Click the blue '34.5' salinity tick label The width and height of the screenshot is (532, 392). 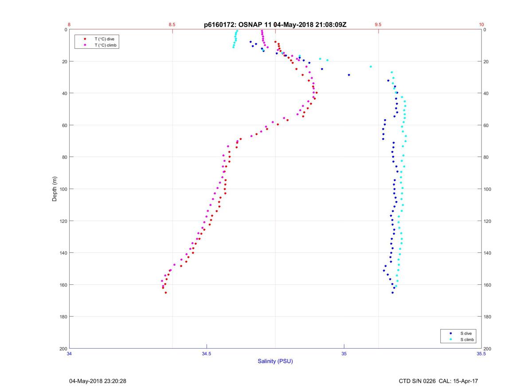[x=207, y=353]
